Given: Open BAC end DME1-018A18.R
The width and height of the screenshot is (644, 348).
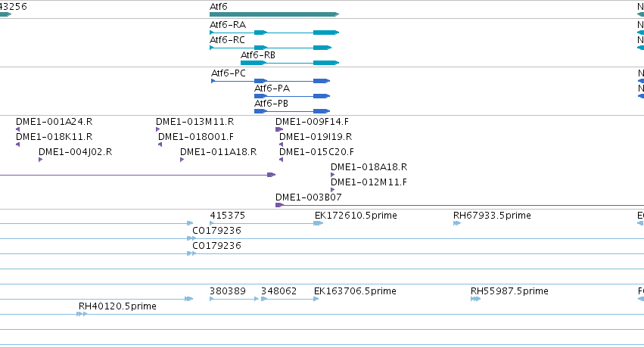Looking at the screenshot, I should pyautogui.click(x=369, y=167).
